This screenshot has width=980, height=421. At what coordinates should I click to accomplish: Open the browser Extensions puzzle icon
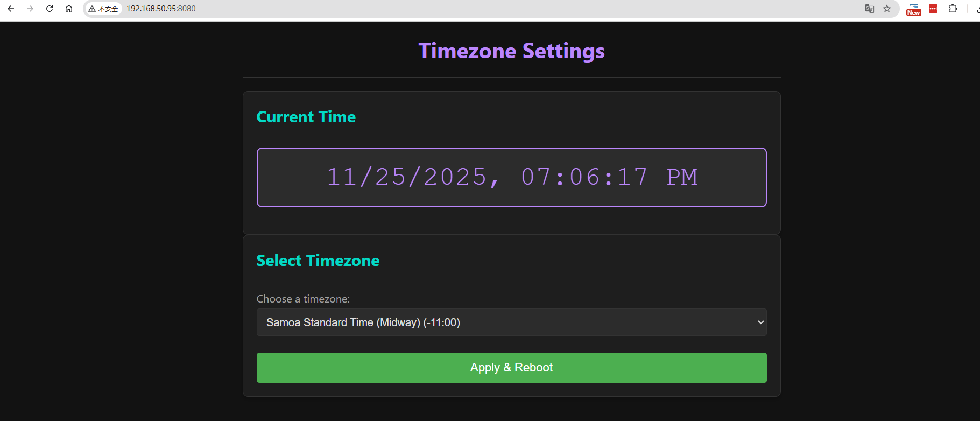click(953, 9)
